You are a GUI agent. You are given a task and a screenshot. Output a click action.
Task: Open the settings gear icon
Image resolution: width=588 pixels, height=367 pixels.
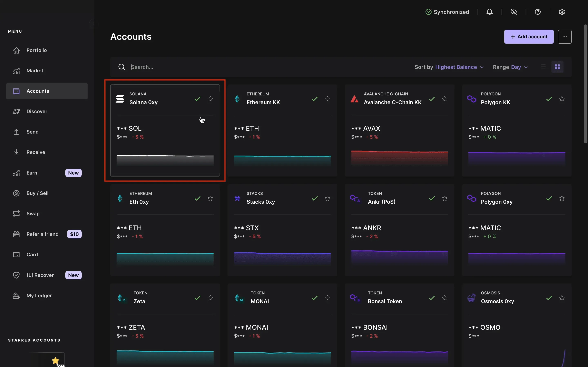[561, 12]
